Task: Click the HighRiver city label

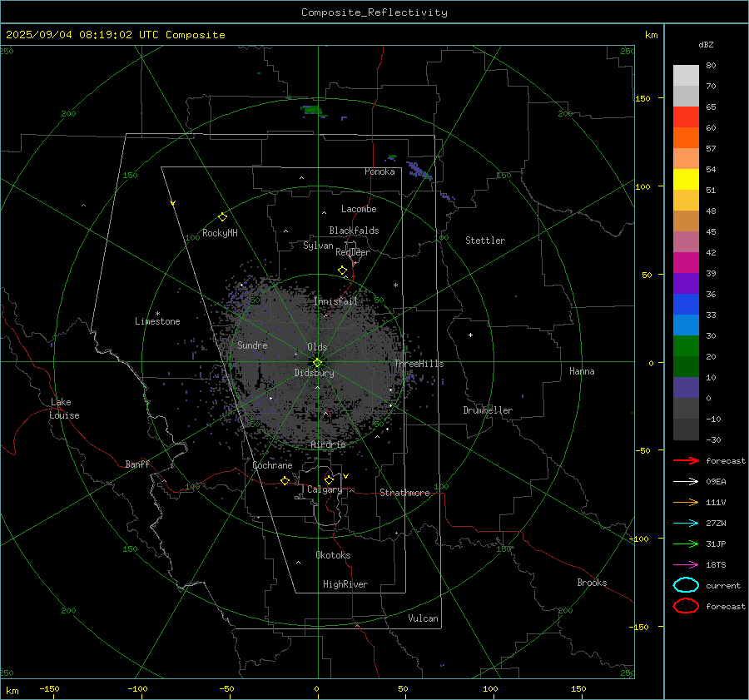Action: tap(345, 584)
